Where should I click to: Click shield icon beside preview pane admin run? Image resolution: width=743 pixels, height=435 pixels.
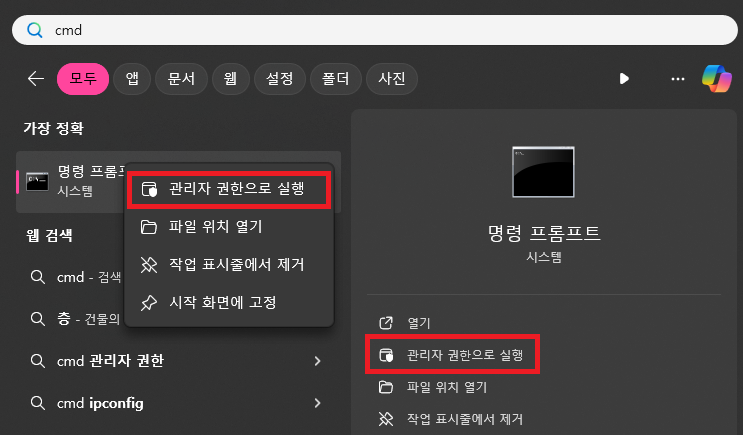coord(386,355)
